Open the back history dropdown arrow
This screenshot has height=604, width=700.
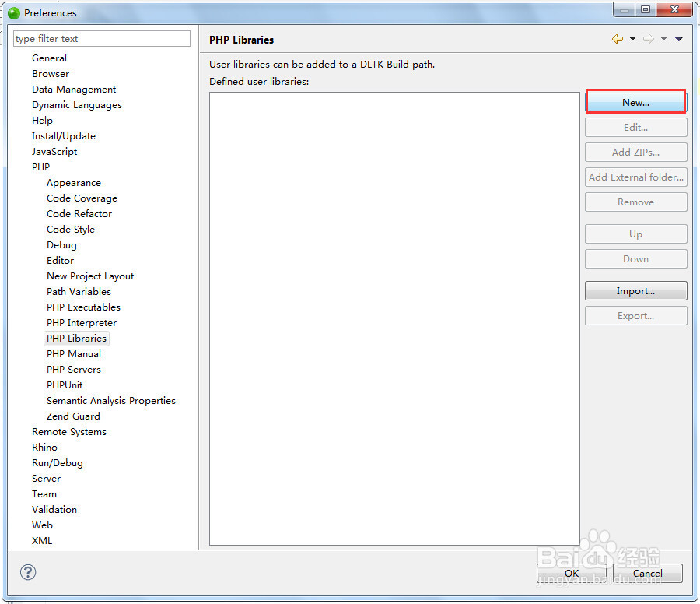point(632,39)
